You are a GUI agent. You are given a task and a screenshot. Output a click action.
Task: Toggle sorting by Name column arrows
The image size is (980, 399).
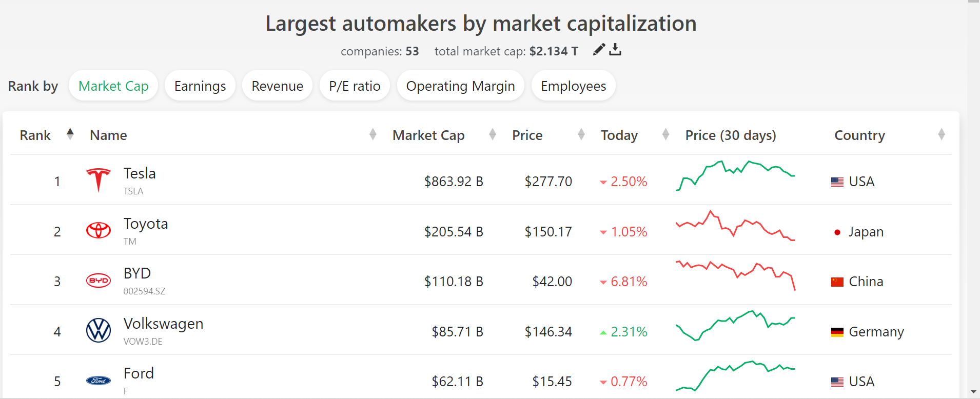(x=373, y=134)
